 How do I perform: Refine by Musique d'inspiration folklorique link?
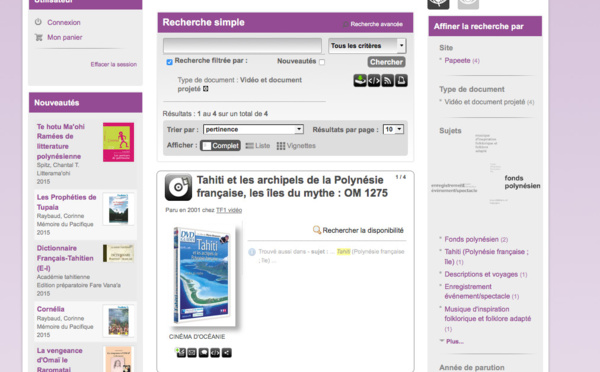[488, 314]
